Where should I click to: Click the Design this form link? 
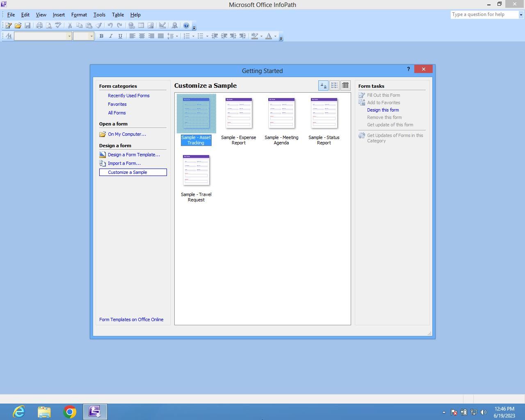tap(383, 110)
